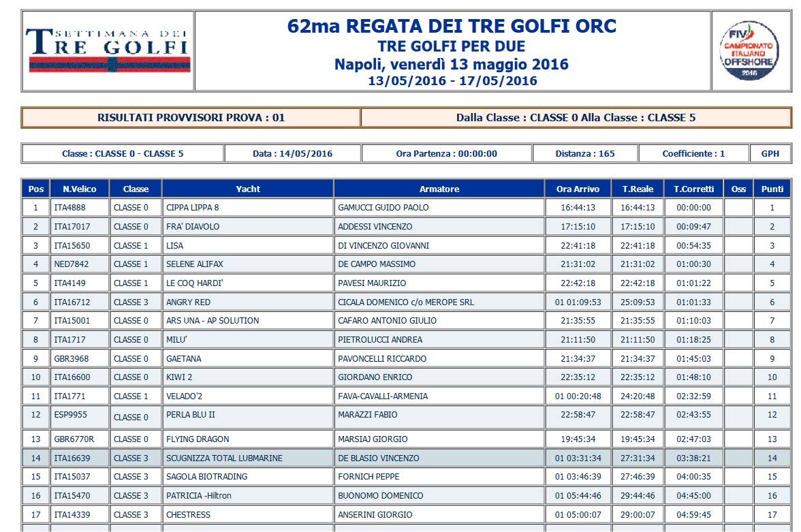801x532 pixels.
Task: Click sail number ITA1717
Action: tap(70, 340)
